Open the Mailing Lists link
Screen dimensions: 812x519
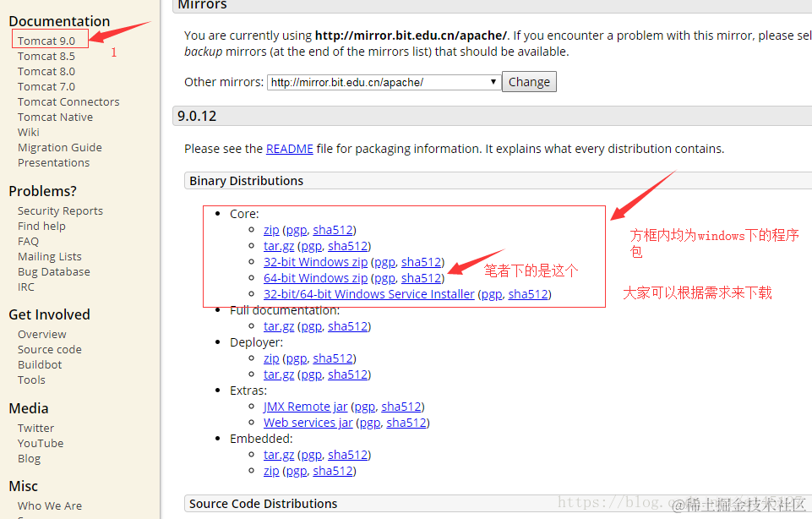click(x=50, y=256)
